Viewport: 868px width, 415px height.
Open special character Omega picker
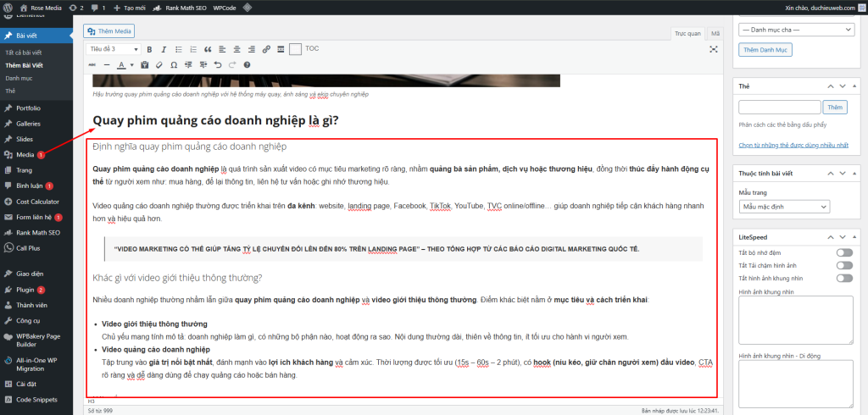[174, 64]
